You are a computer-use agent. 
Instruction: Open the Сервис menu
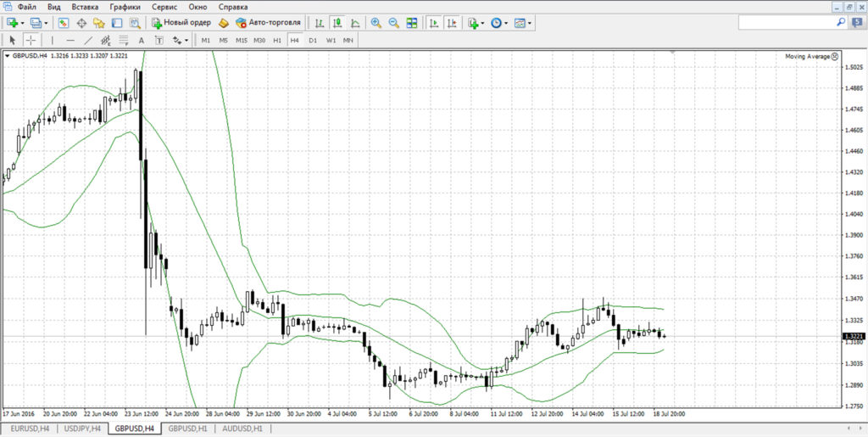[x=164, y=7]
